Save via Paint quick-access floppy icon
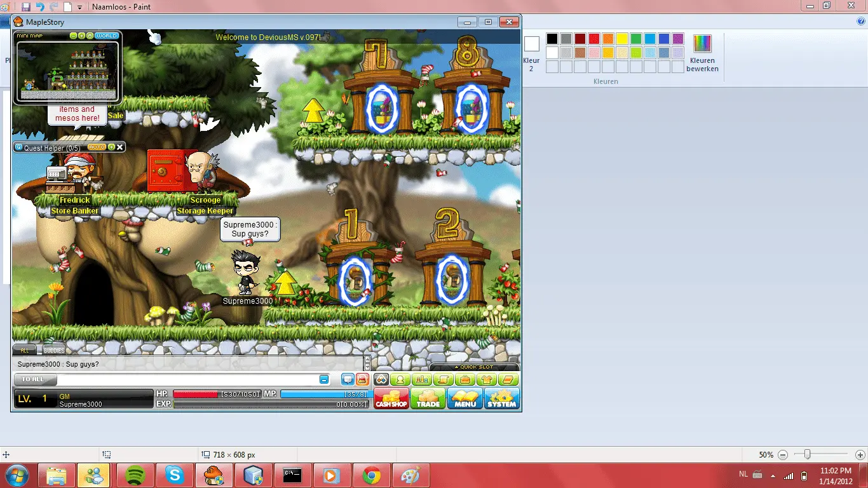 click(x=26, y=6)
